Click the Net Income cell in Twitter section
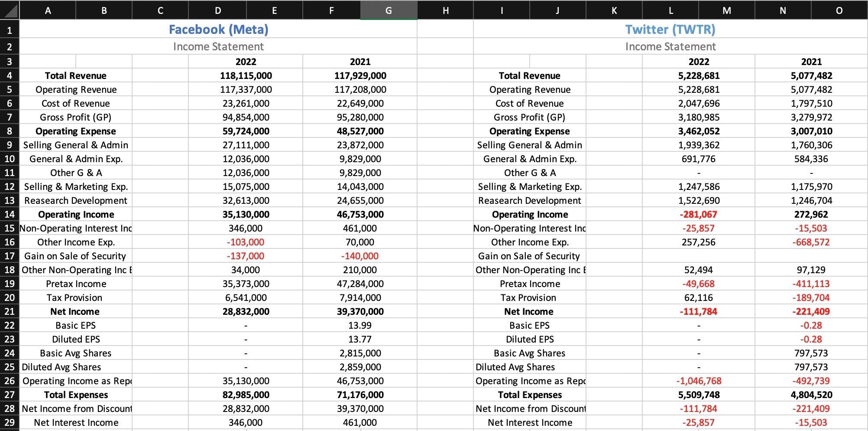The image size is (868, 431). pyautogui.click(x=529, y=311)
